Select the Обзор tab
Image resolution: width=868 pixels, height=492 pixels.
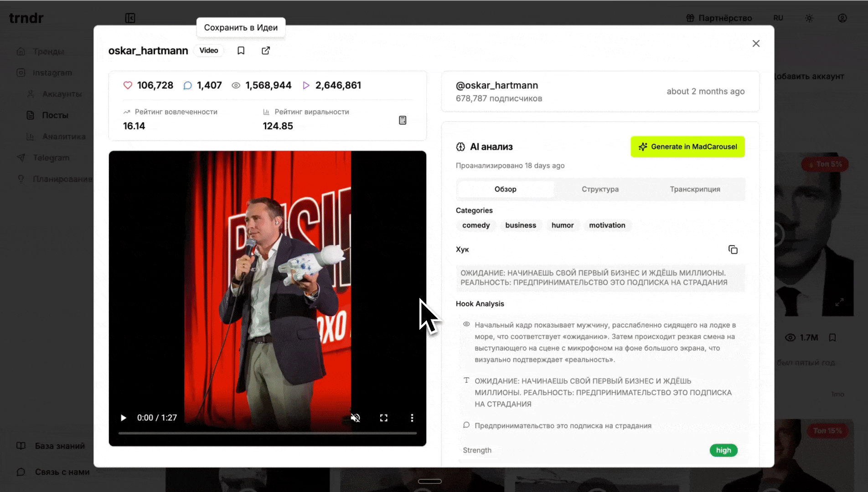[x=505, y=189]
